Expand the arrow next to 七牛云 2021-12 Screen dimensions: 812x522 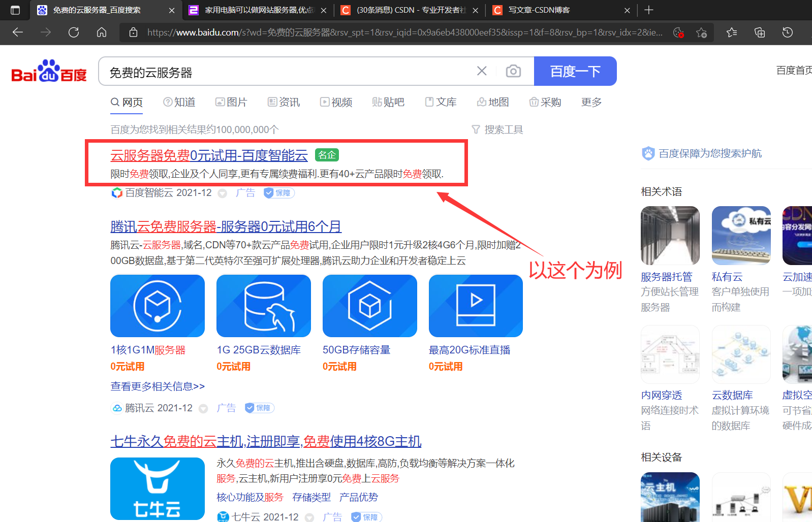(x=309, y=517)
